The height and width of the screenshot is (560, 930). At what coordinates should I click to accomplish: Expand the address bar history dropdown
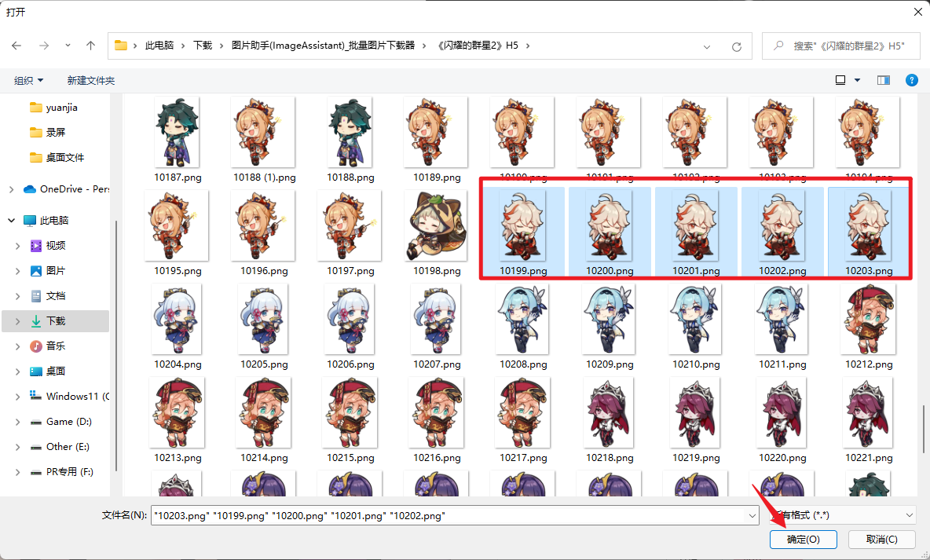coord(706,46)
